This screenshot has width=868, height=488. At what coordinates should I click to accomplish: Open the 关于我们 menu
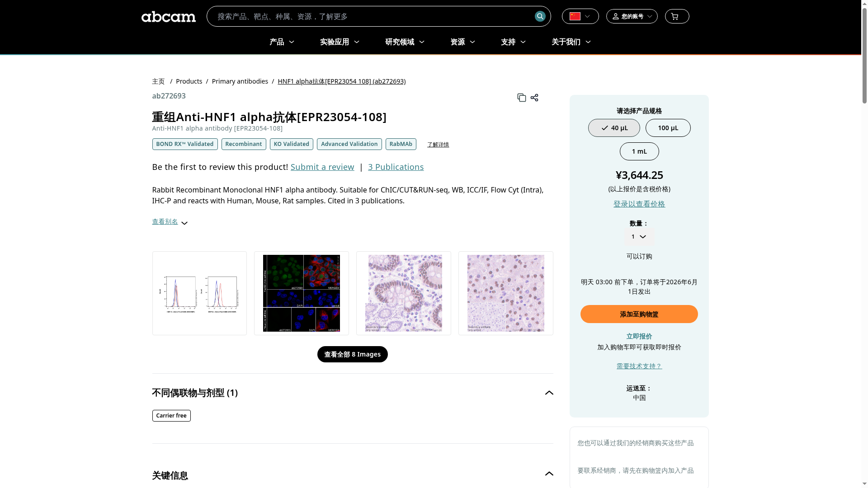[571, 42]
